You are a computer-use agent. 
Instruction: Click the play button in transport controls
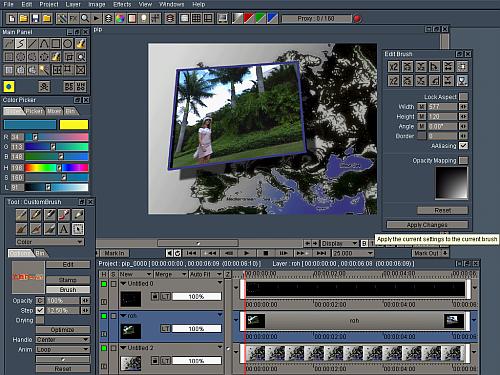point(246,253)
